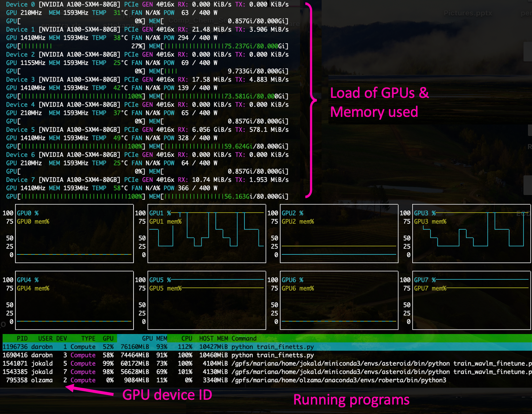
Task: Click the GPU MEM column header
Action: click(x=155, y=338)
